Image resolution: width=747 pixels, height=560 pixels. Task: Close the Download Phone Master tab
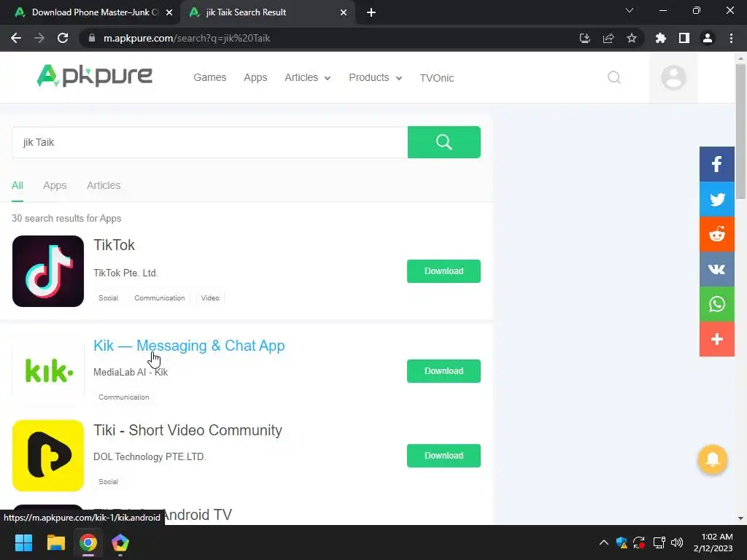point(169,12)
